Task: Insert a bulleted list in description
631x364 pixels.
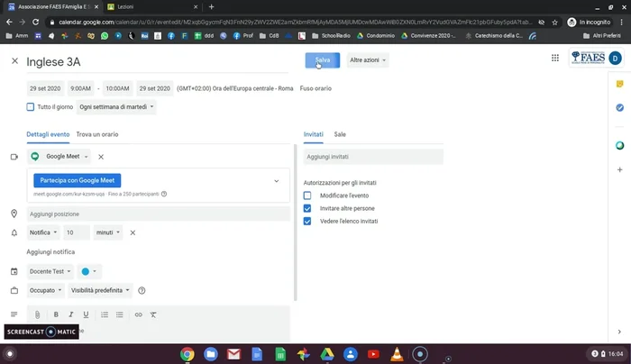Action: pos(120,314)
